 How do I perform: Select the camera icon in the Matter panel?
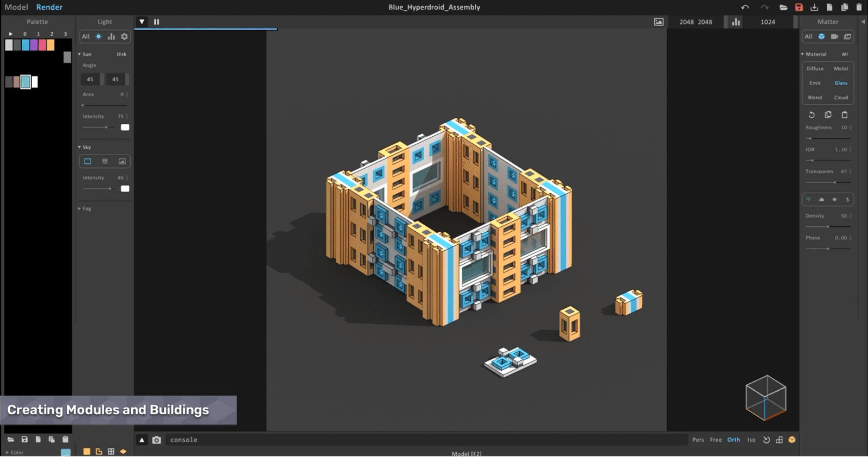(x=834, y=36)
